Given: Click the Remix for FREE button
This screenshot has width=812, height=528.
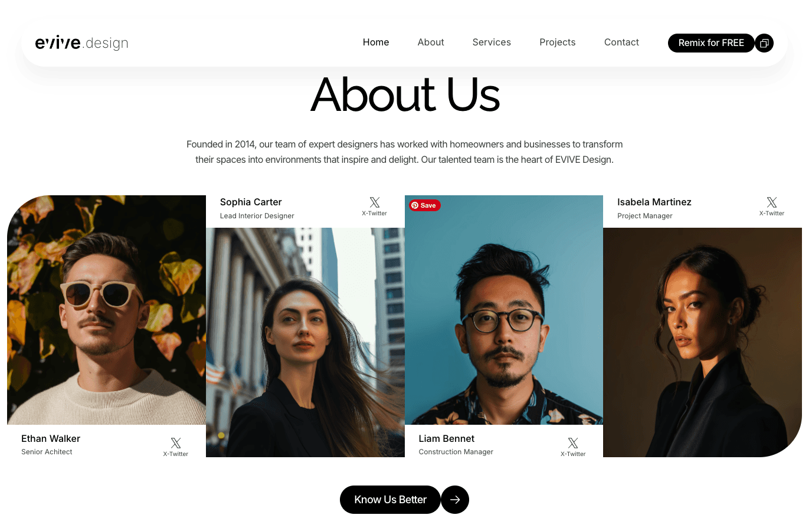Looking at the screenshot, I should 711,43.
